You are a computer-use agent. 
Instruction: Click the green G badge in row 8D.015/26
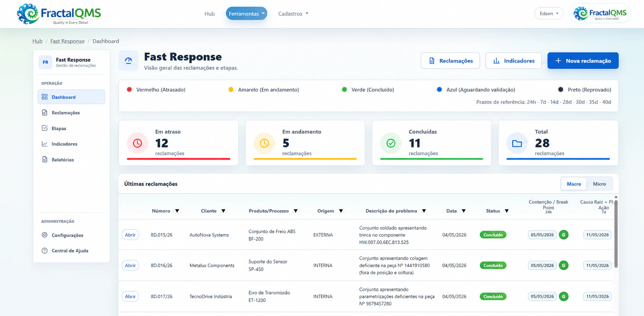pos(564,235)
